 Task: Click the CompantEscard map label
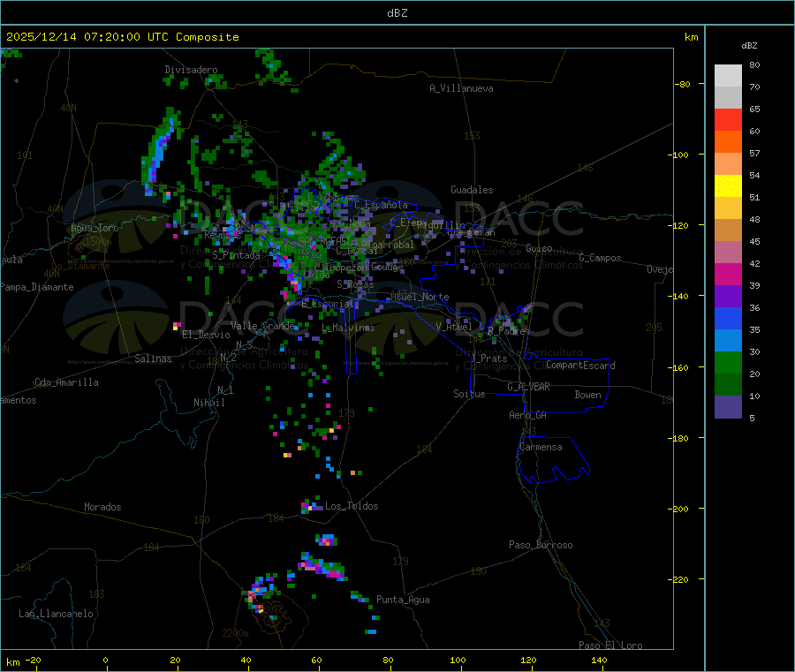580,366
